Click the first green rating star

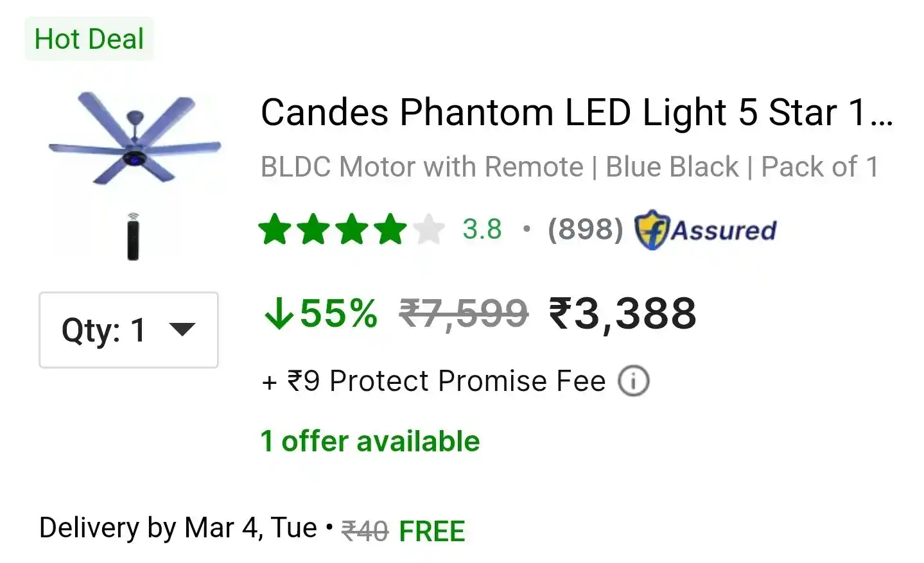pos(275,230)
